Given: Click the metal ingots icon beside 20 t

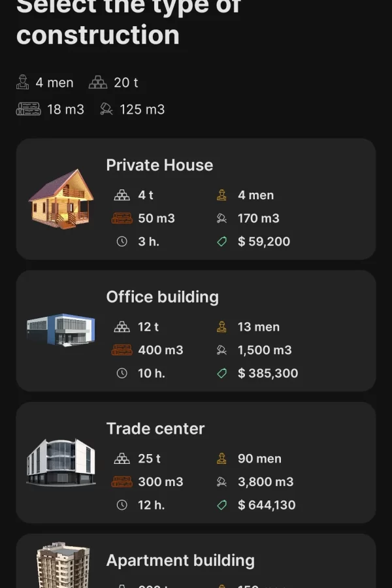Looking at the screenshot, I should coord(98,82).
